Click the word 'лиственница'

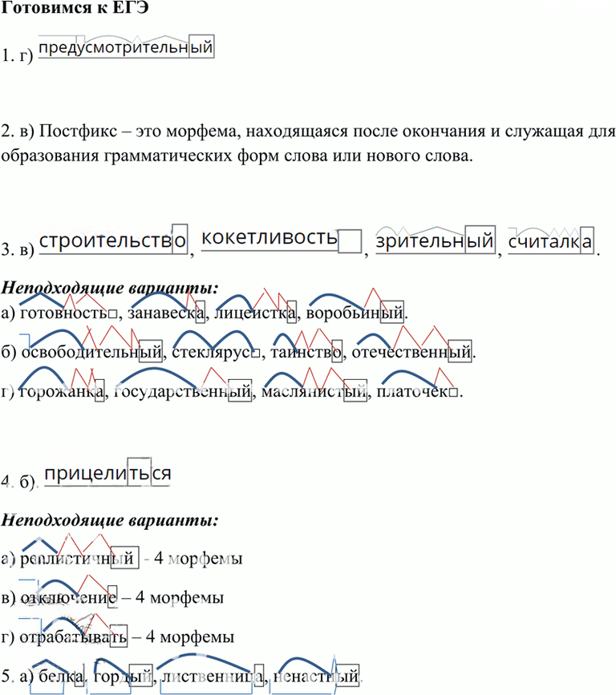coord(213,677)
